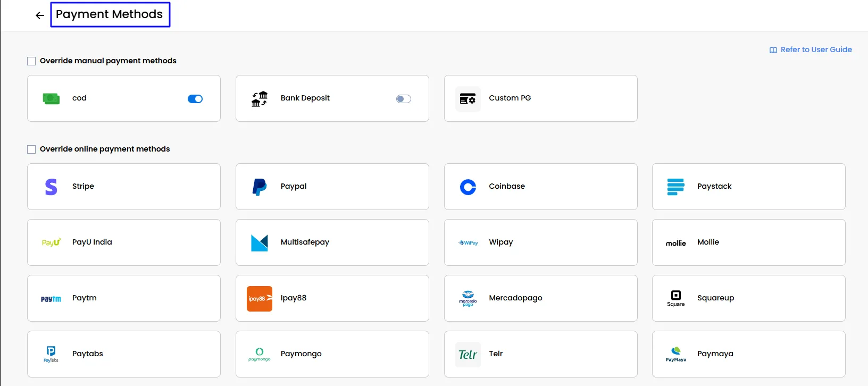Check Override online payment methods box
This screenshot has width=868, height=386.
click(x=31, y=149)
